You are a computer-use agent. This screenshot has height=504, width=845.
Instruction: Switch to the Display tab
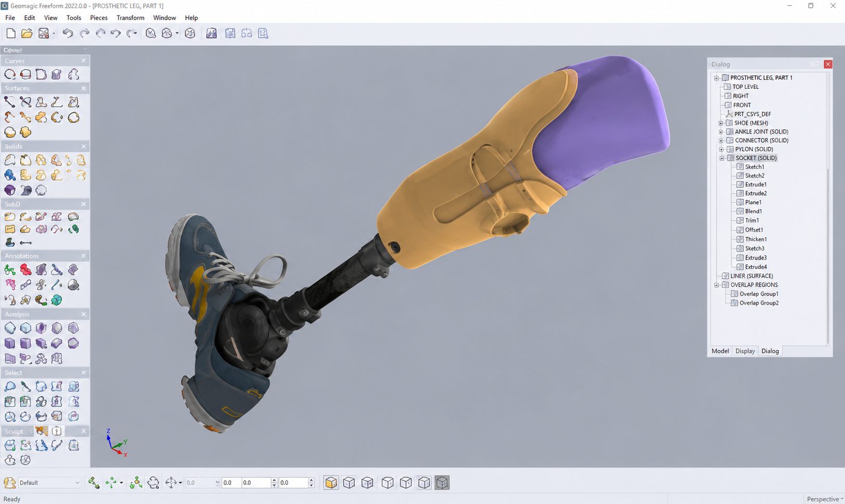(x=745, y=351)
